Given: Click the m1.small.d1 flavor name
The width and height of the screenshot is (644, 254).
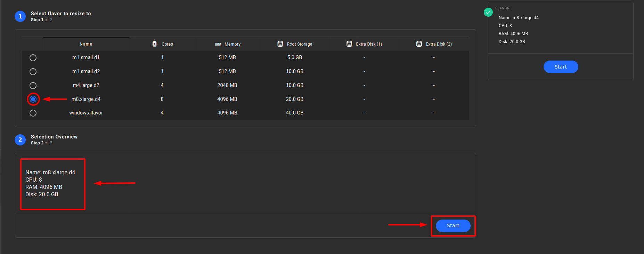Looking at the screenshot, I should (86, 57).
